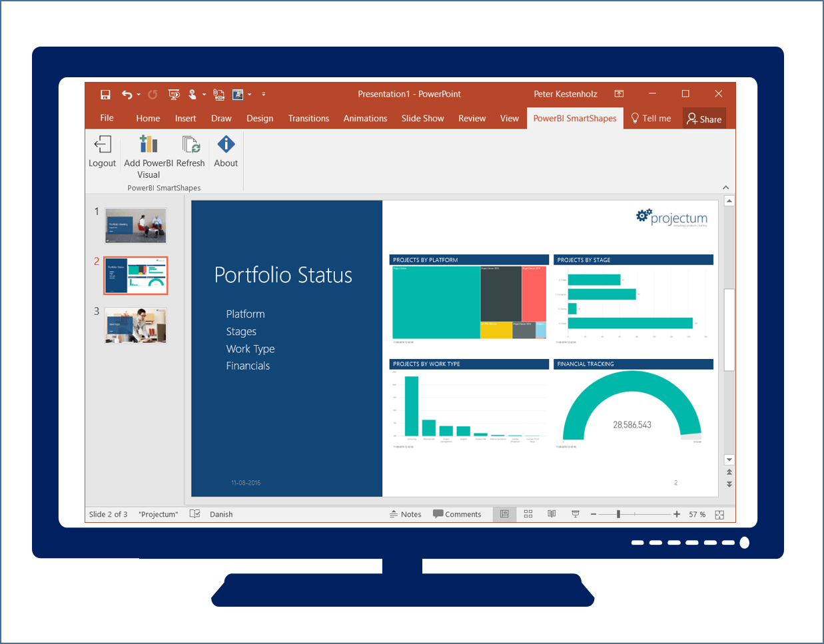Open the Slide Show ribbon tab
Screen dimensions: 824x644
422,118
